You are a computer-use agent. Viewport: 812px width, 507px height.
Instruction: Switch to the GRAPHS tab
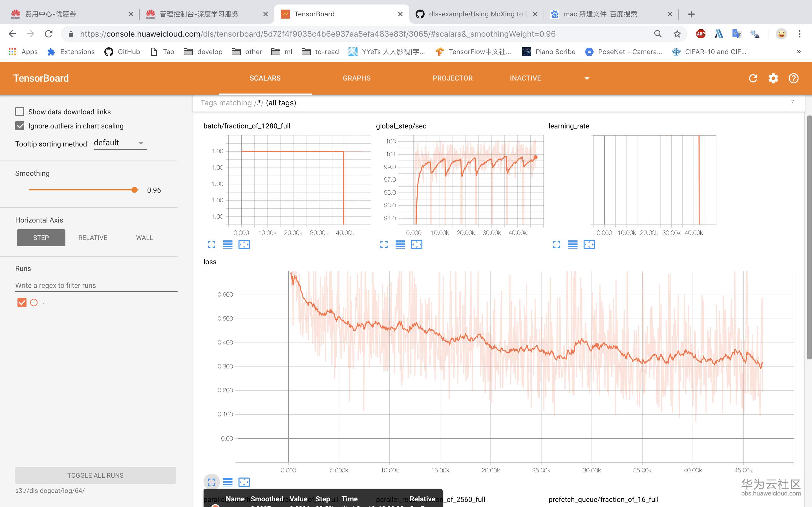coord(356,78)
